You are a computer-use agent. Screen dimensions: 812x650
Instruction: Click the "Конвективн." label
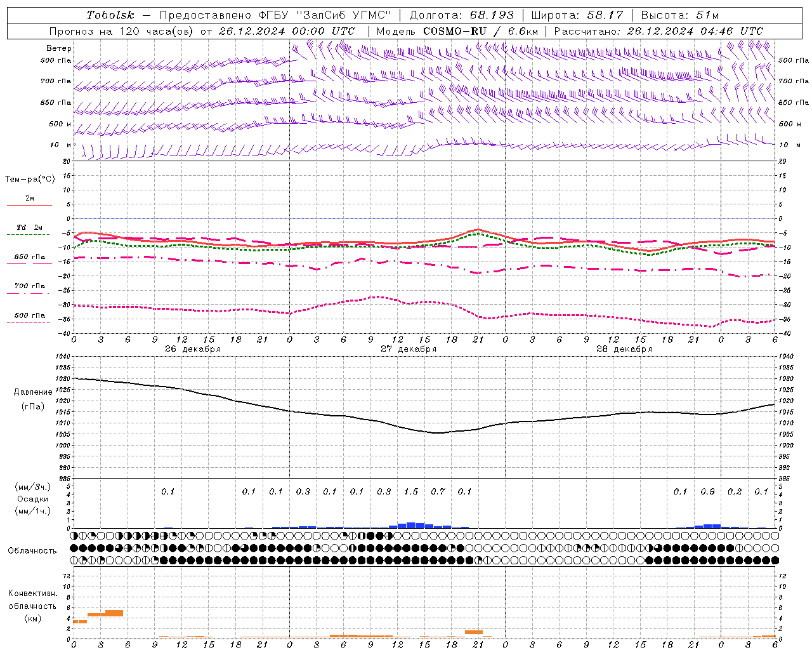[32, 594]
